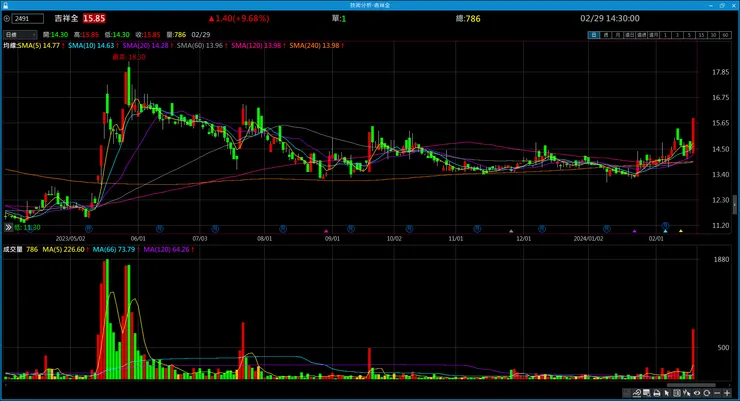The image size is (740, 401).
Task: Click the horizontal scrollbar thumb below volume chart
Action: tap(691, 385)
